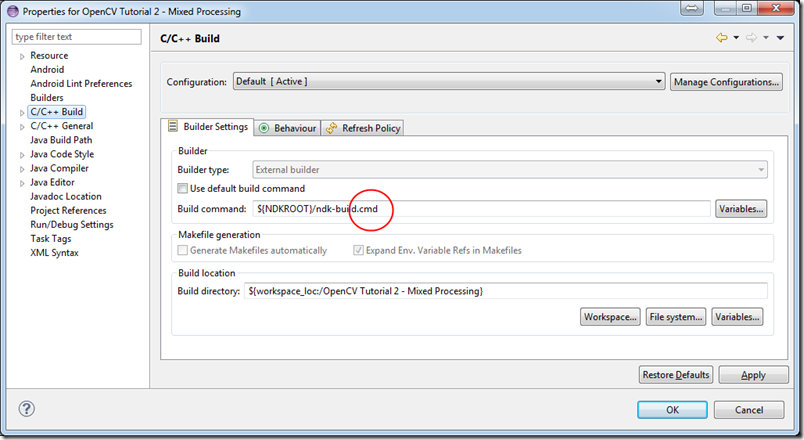Viewport: 804px width, 440px height.
Task: Select Builders in the tree
Action: (x=47, y=97)
